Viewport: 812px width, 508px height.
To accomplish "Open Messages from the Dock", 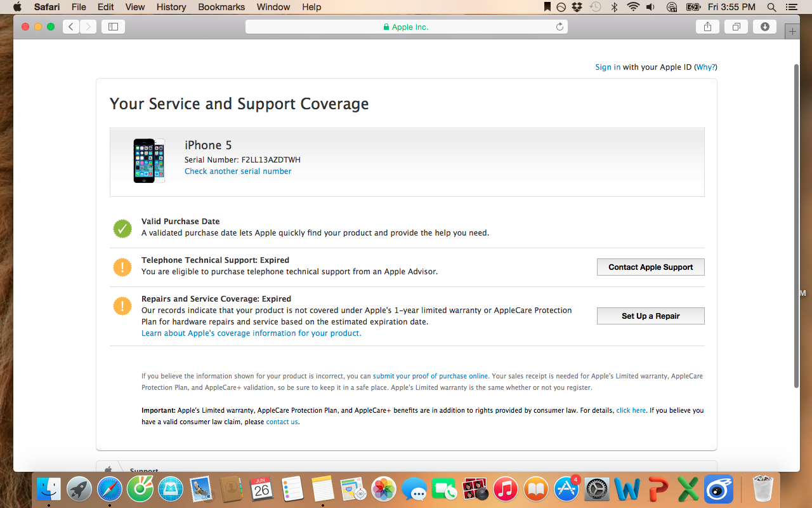I will [414, 490].
